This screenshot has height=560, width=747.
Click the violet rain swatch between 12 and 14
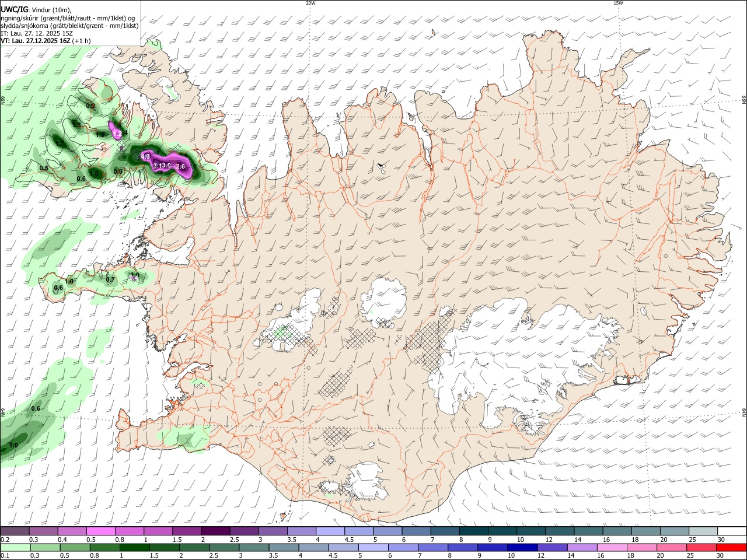552,547
